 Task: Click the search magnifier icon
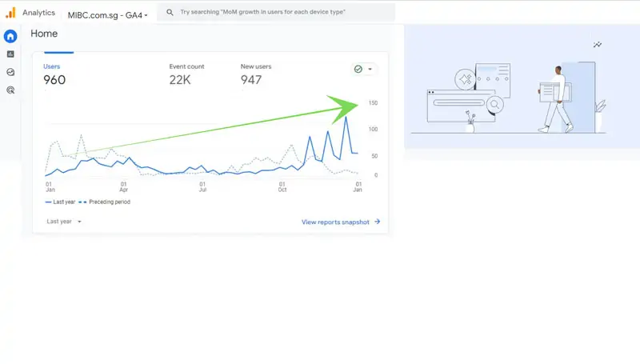click(170, 13)
